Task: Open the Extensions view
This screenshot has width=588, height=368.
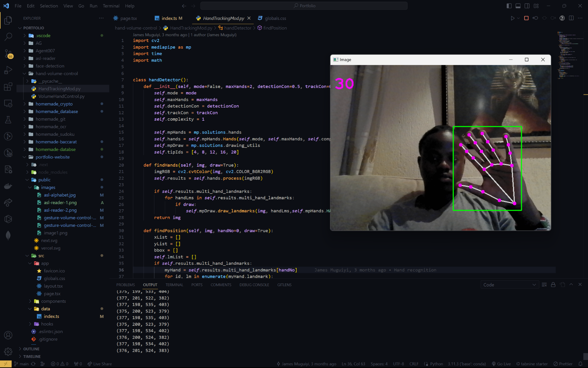Action: point(8,87)
